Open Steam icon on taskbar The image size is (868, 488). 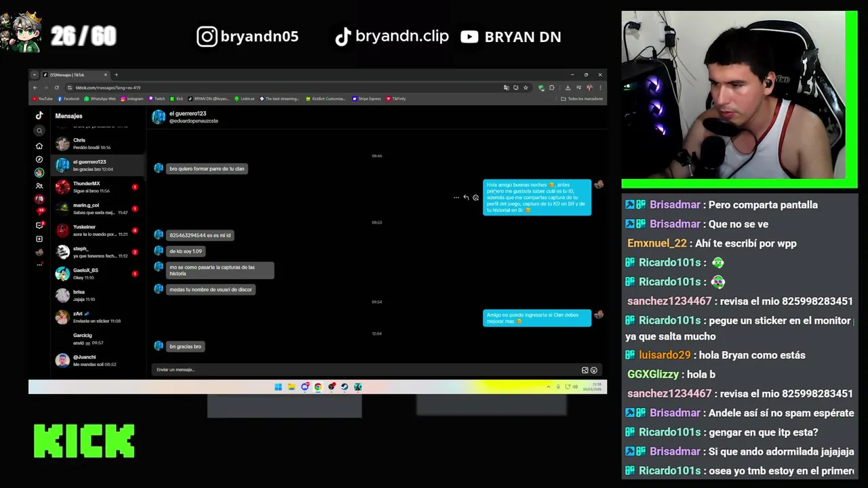coord(344,387)
